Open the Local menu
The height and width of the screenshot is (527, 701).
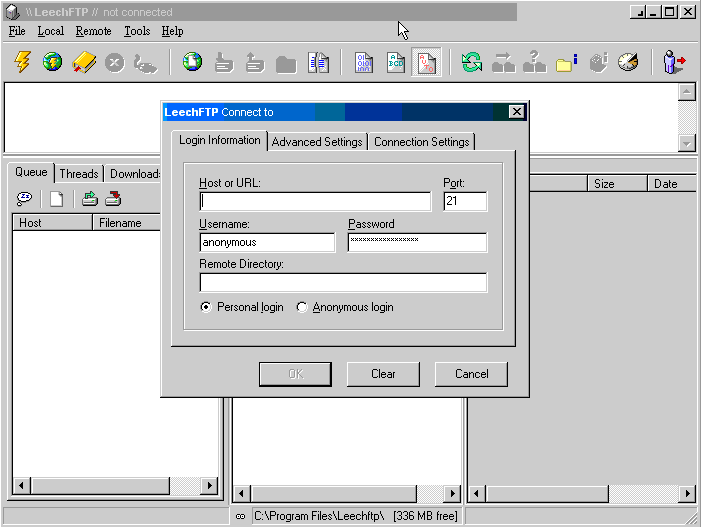click(x=51, y=31)
